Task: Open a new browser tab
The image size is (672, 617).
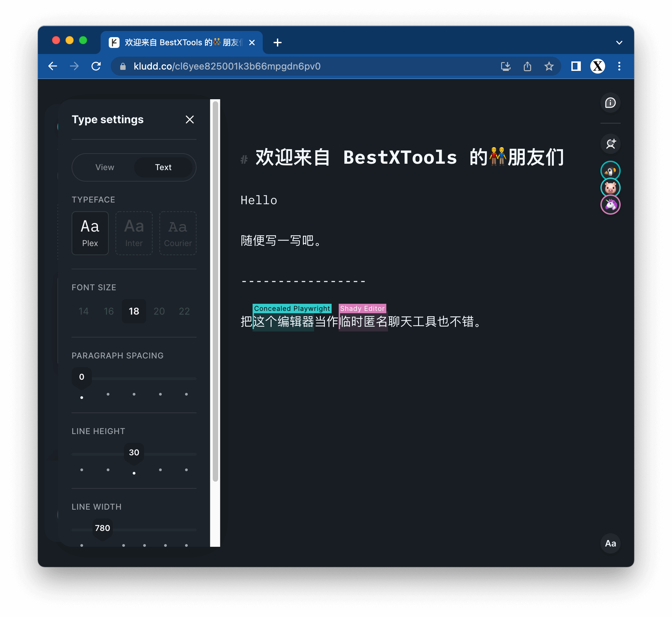Action: [278, 43]
